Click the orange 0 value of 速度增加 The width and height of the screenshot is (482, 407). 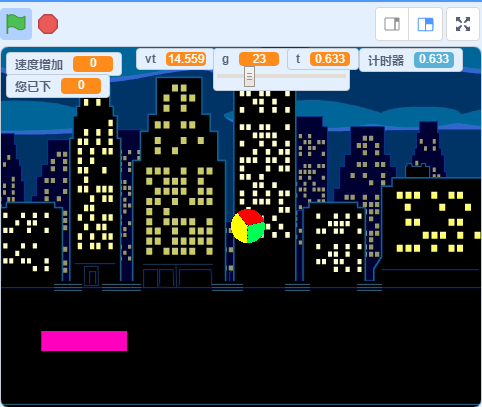(93, 63)
